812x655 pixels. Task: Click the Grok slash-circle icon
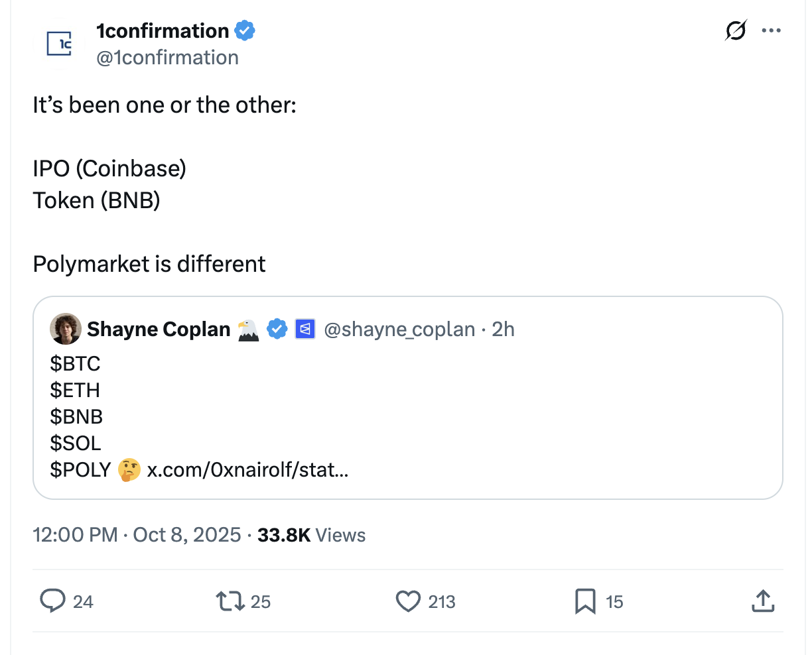[x=735, y=30]
